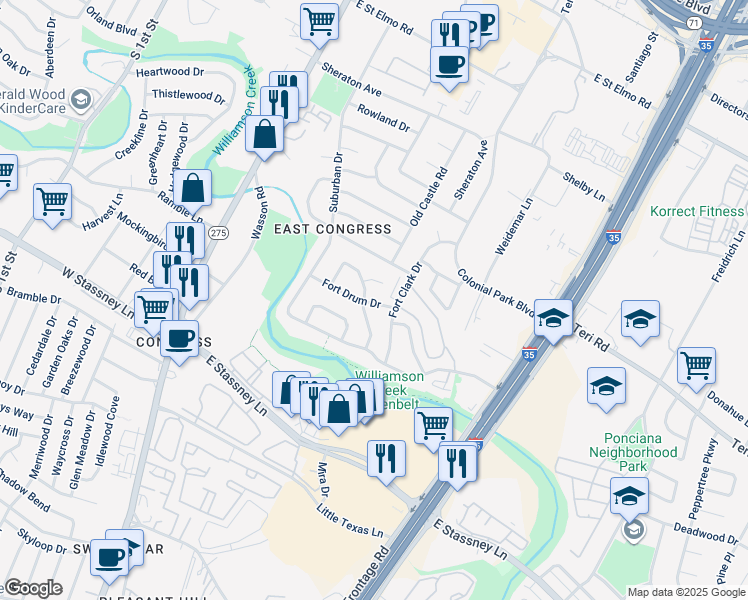This screenshot has width=748, height=600.
Task: Select the Loop 275 road shield
Action: (x=219, y=232)
